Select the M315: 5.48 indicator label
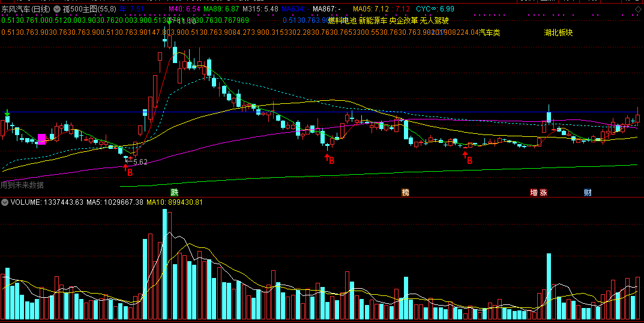This screenshot has height=323, width=644. coord(260,9)
